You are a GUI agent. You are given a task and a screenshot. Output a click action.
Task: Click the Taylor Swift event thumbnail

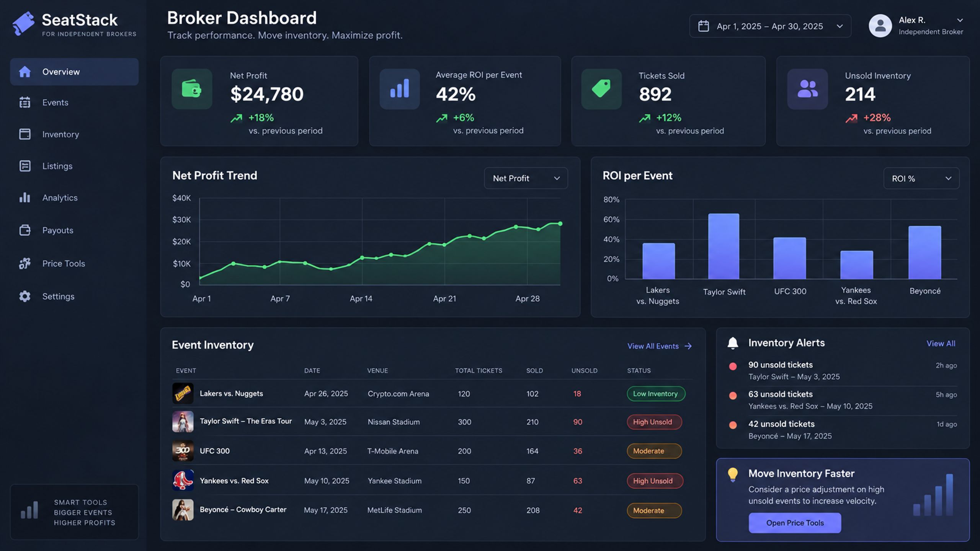click(183, 422)
